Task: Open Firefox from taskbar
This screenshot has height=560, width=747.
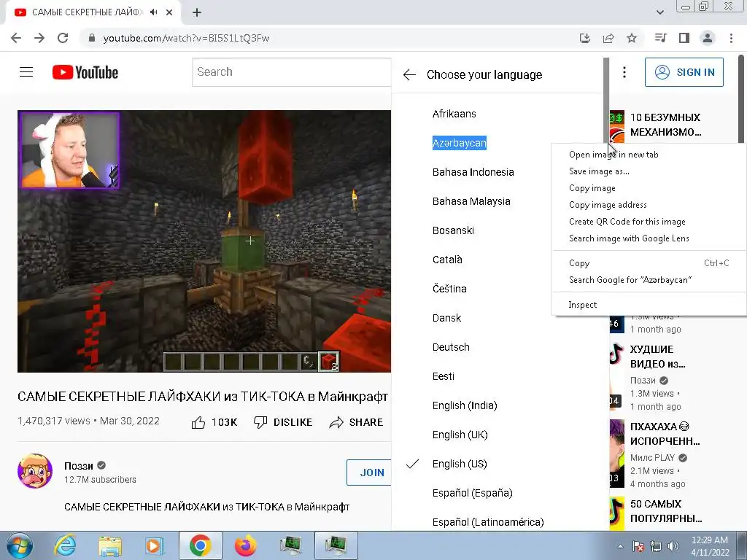Action: point(246,545)
